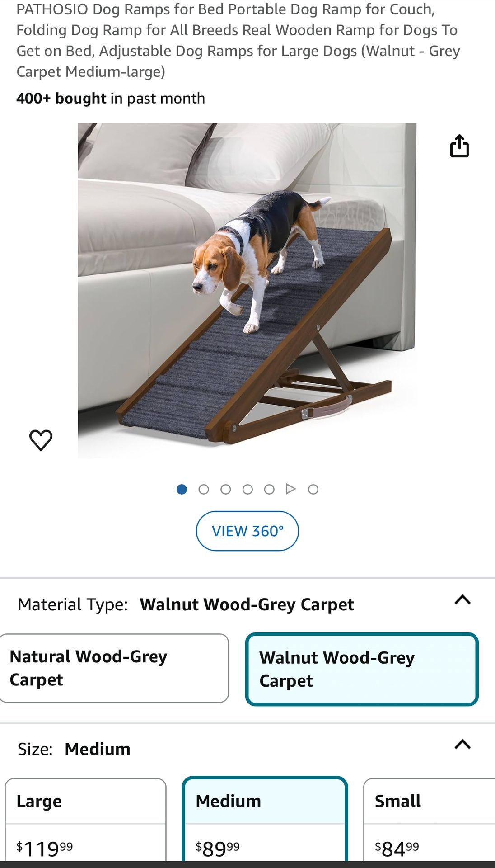This screenshot has width=495, height=868.
Task: Open the VIEW 360° viewer
Action: click(247, 531)
